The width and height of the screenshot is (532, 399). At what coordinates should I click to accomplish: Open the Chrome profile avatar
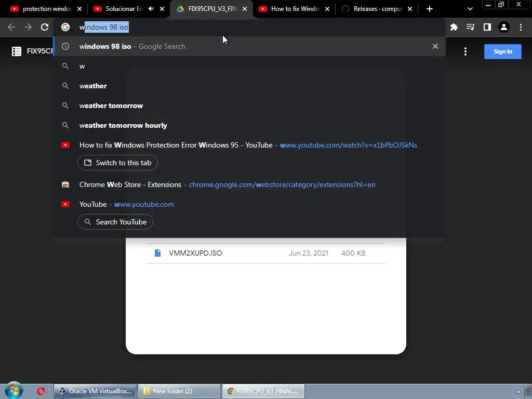(504, 27)
